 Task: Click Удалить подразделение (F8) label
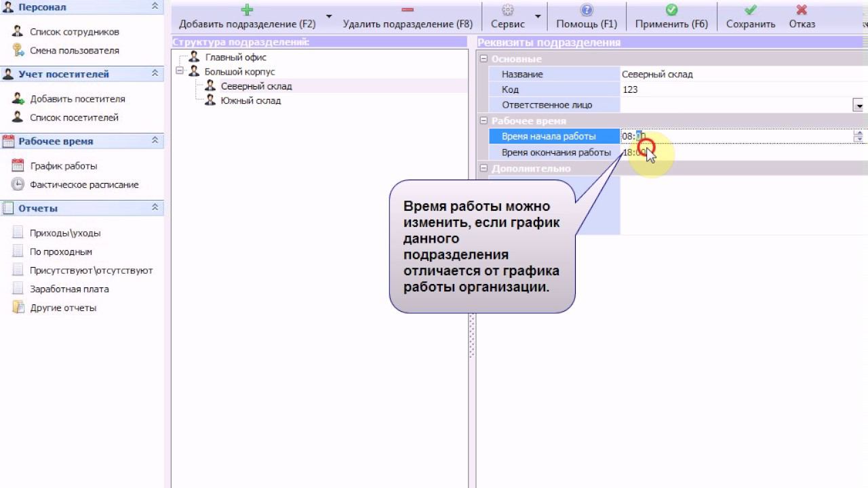(x=408, y=24)
